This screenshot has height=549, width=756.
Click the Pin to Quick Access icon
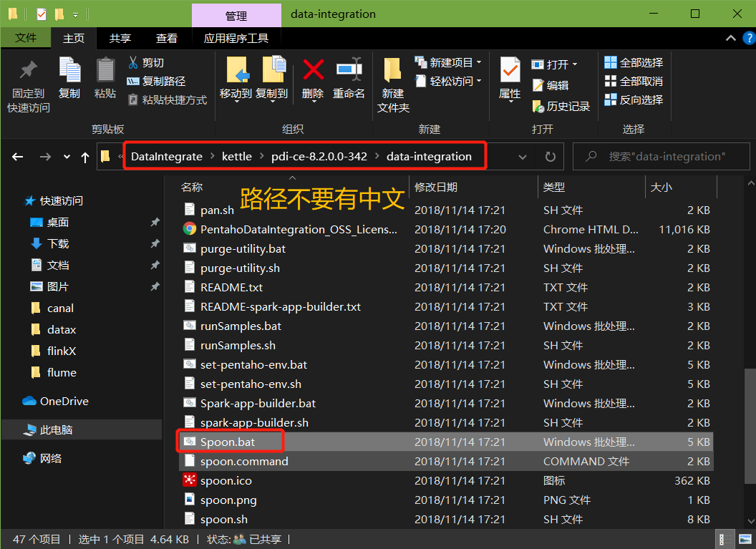[x=29, y=70]
